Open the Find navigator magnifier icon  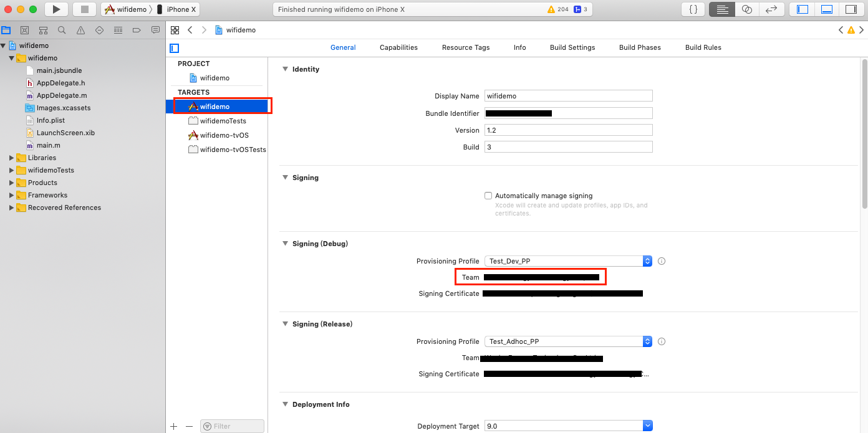pyautogui.click(x=62, y=30)
